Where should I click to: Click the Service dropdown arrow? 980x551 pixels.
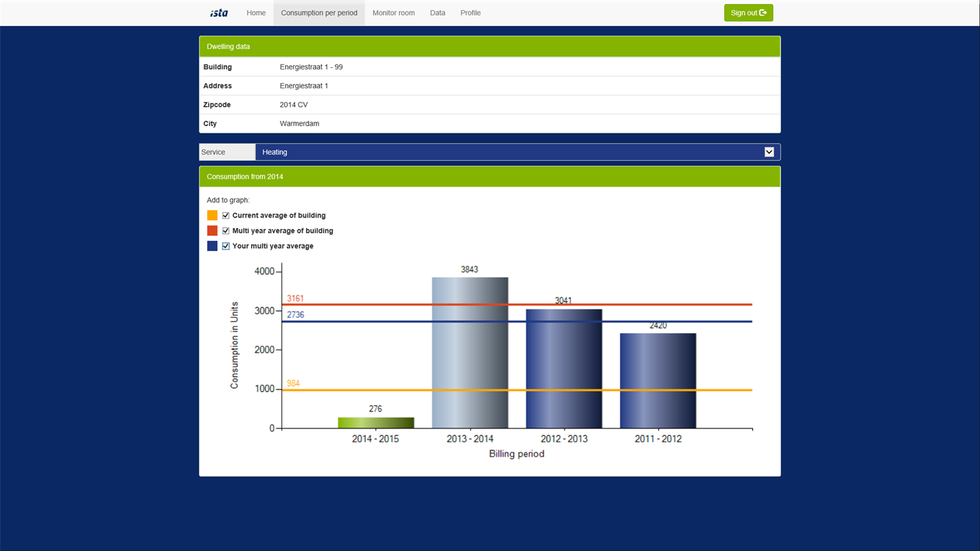[769, 152]
